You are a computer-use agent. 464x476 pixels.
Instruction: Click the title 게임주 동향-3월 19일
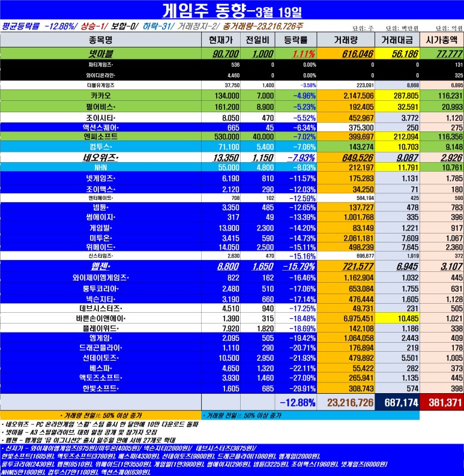click(x=232, y=11)
